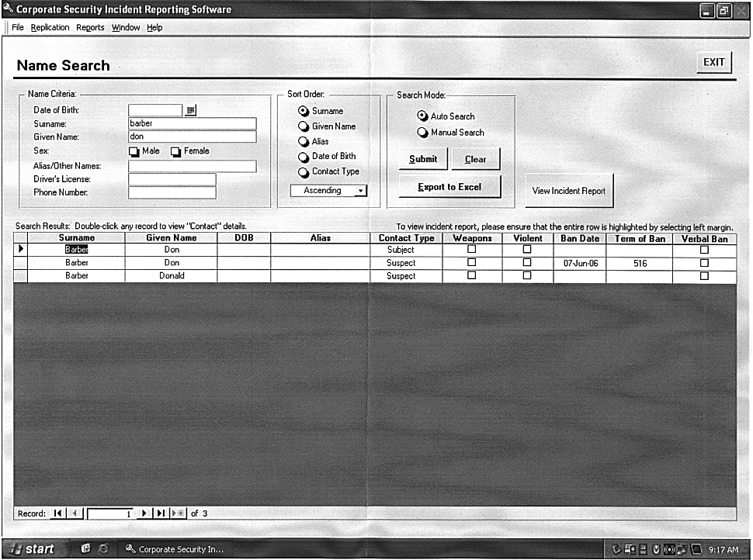Click the Clear button
This screenshot has width=753, height=560.
(475, 159)
